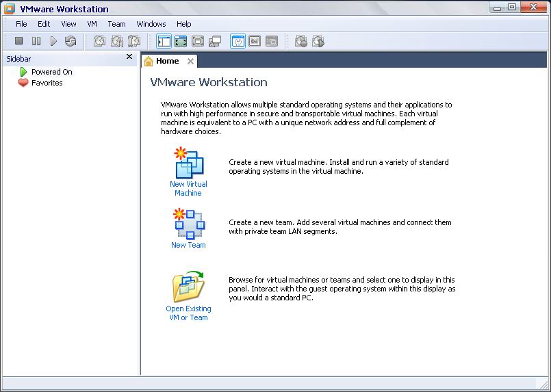Open the File menu
The width and height of the screenshot is (551, 392).
21,24
